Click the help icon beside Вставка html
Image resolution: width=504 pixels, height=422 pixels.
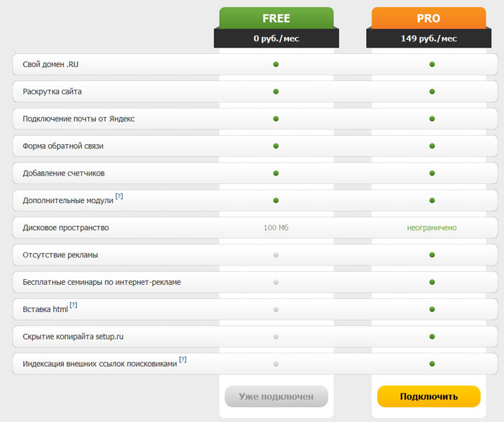pos(73,305)
